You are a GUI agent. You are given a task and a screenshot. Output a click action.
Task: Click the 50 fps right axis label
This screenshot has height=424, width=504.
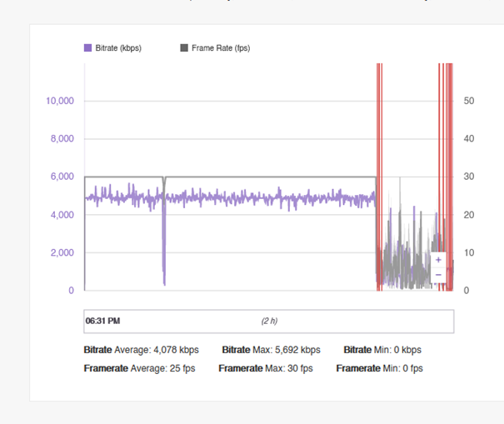(469, 101)
